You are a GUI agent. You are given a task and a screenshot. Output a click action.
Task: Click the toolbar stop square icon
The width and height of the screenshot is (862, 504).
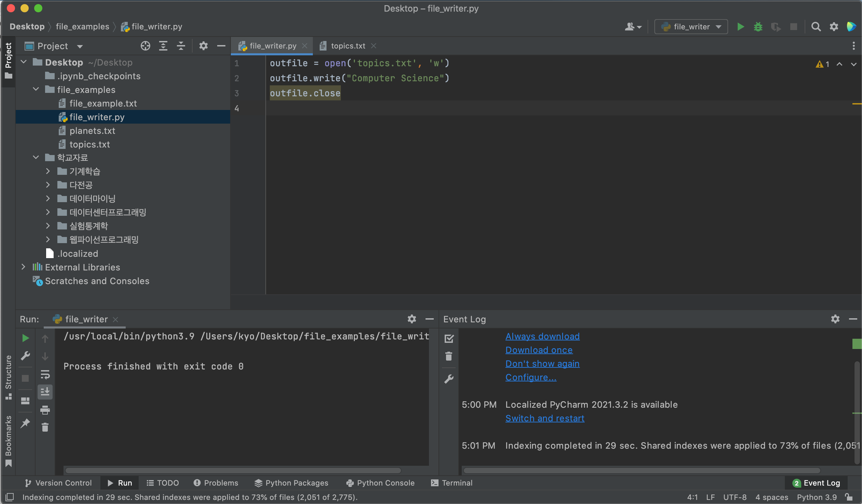(x=794, y=27)
